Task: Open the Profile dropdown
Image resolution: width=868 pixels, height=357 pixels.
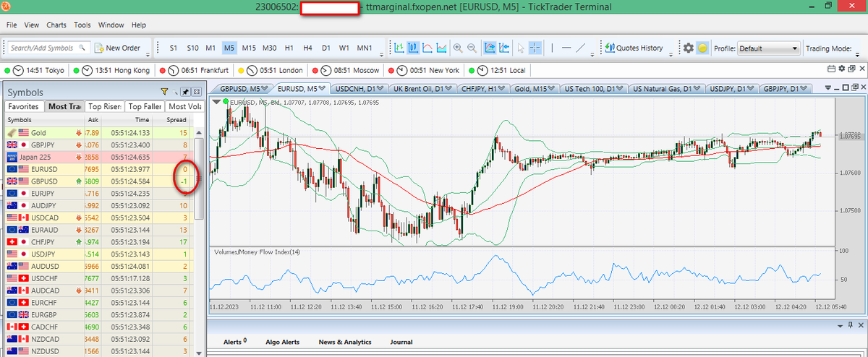Action: (768, 48)
